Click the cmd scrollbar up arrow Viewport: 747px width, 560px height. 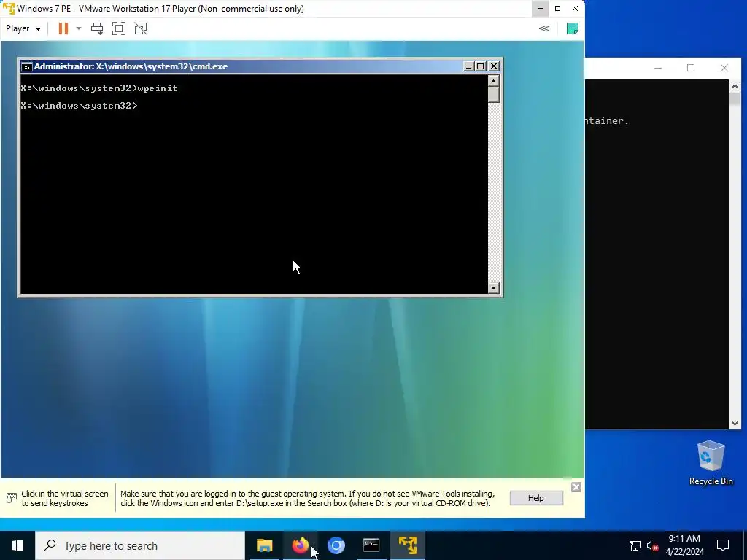[494, 81]
